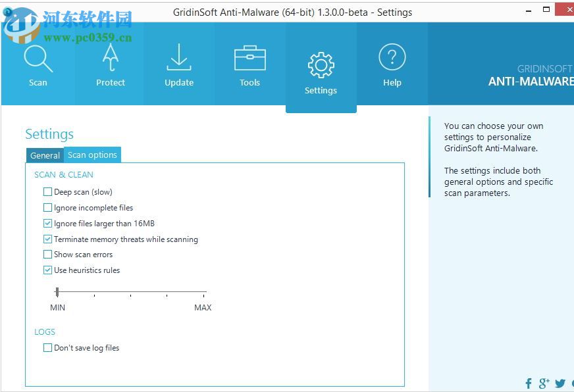
Task: Select the Settings gear icon
Action: coord(321,64)
